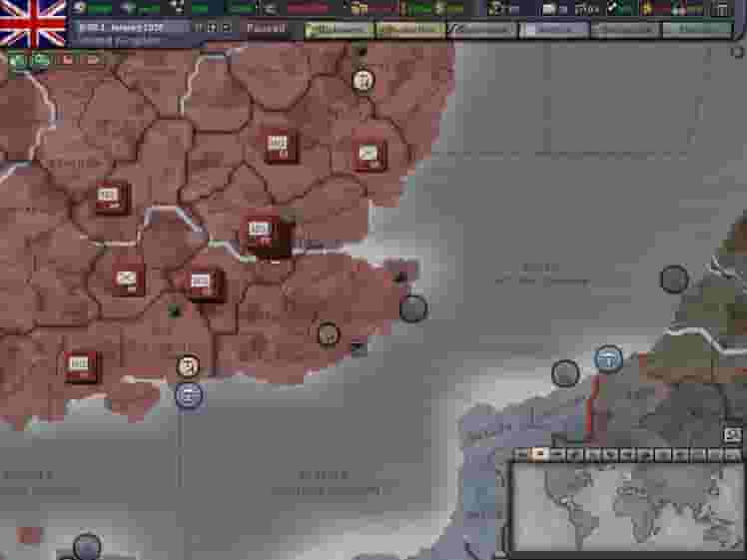
Task: Select the unit counter in far southwest England
Action: pos(81,367)
